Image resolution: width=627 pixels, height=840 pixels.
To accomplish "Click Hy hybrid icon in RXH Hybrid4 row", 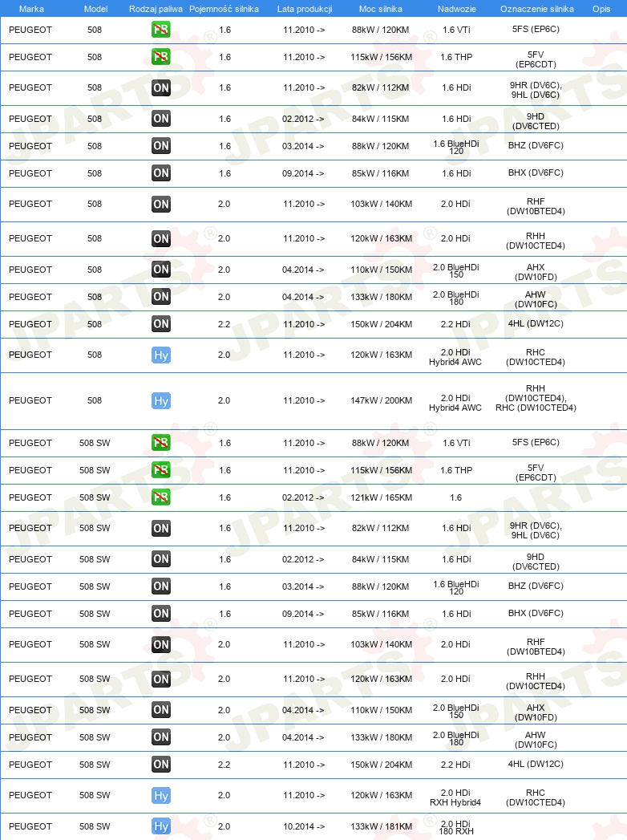I will [x=161, y=796].
